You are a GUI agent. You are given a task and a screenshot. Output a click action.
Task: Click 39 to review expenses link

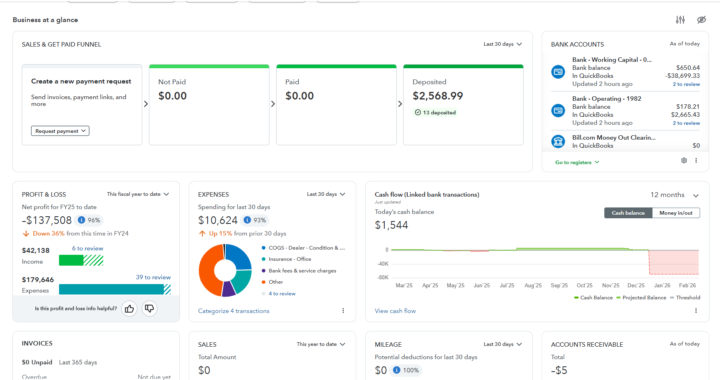[x=153, y=277]
